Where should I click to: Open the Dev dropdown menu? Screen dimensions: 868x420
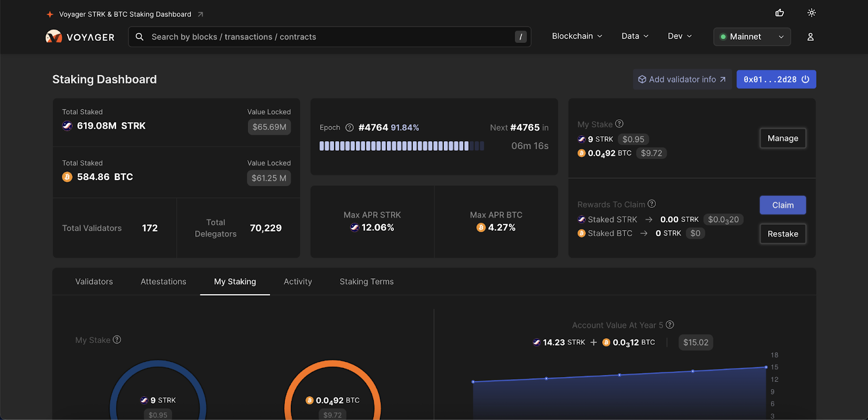(680, 36)
